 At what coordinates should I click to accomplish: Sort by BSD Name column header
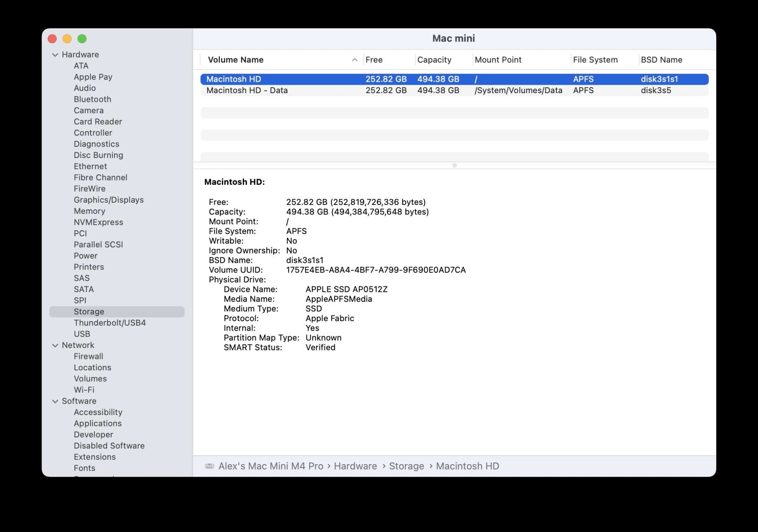pos(661,60)
